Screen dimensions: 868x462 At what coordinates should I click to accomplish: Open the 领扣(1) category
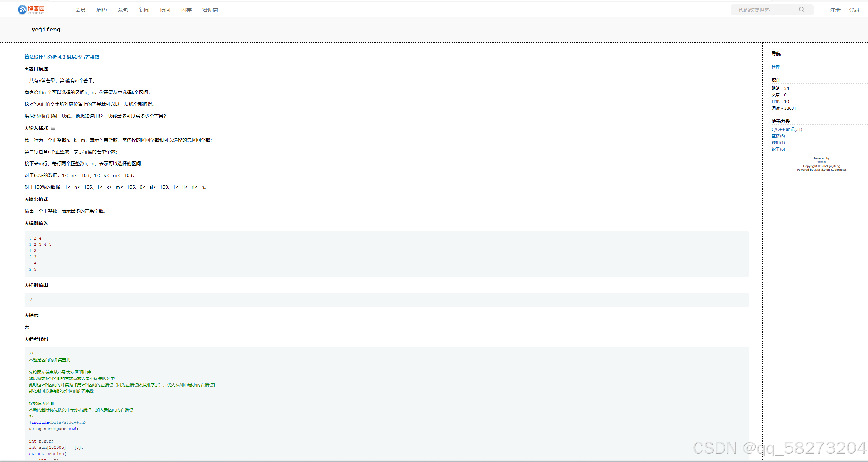pos(778,143)
